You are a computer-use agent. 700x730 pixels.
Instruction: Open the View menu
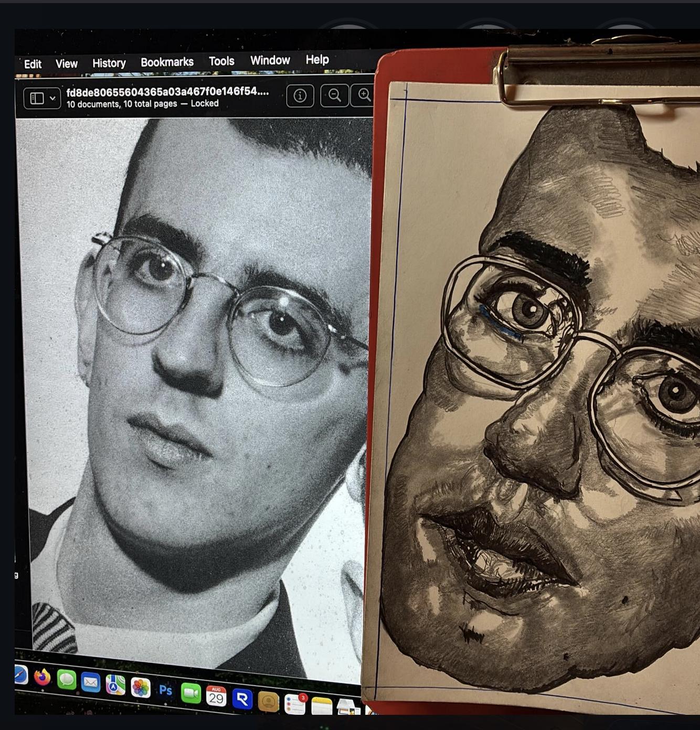click(66, 63)
